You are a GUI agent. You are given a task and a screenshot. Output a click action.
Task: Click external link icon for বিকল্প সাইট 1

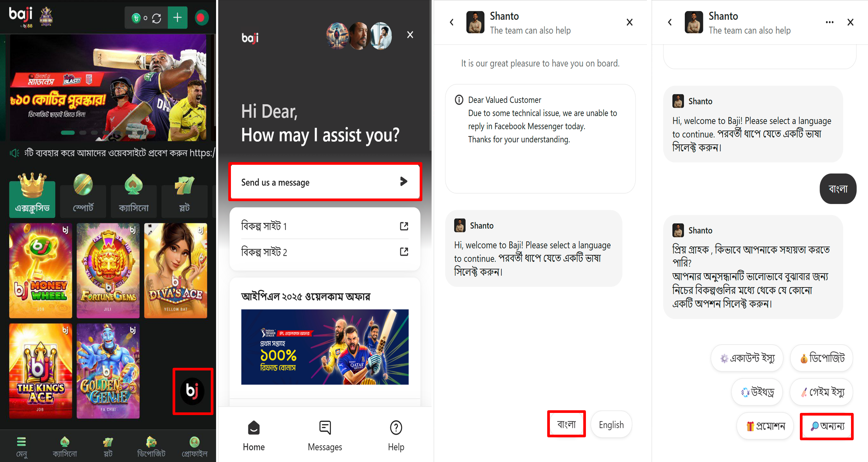coord(404,226)
